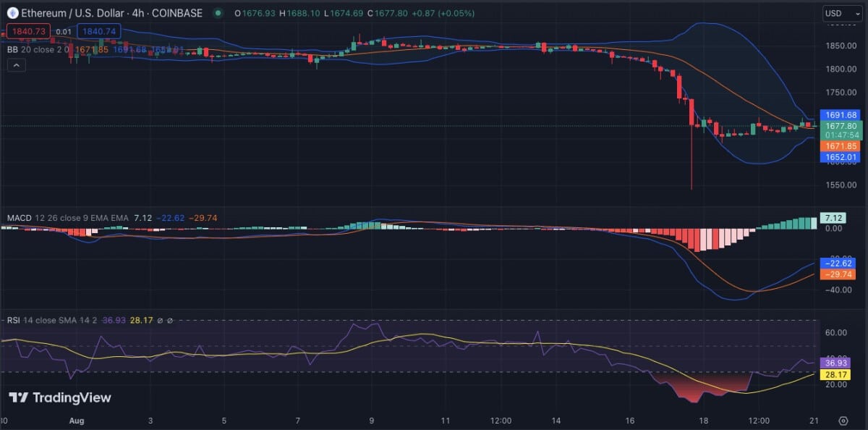Click the 7 date label on time axis
The image size is (868, 430).
(298, 421)
